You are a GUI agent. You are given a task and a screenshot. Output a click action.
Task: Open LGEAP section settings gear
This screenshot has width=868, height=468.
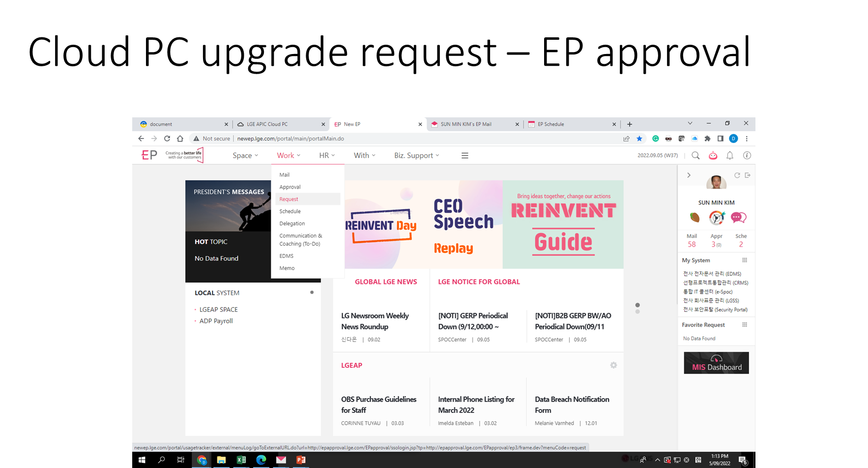point(613,365)
